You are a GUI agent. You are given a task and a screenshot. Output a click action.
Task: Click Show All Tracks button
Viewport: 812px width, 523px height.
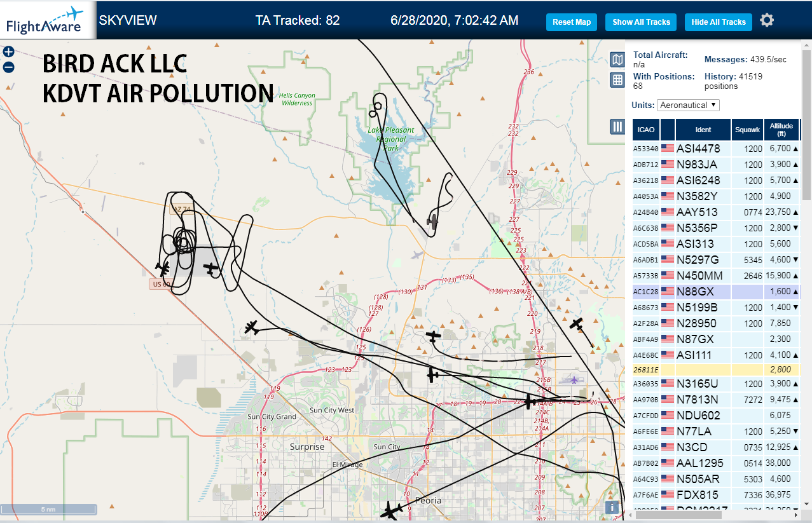pyautogui.click(x=641, y=22)
